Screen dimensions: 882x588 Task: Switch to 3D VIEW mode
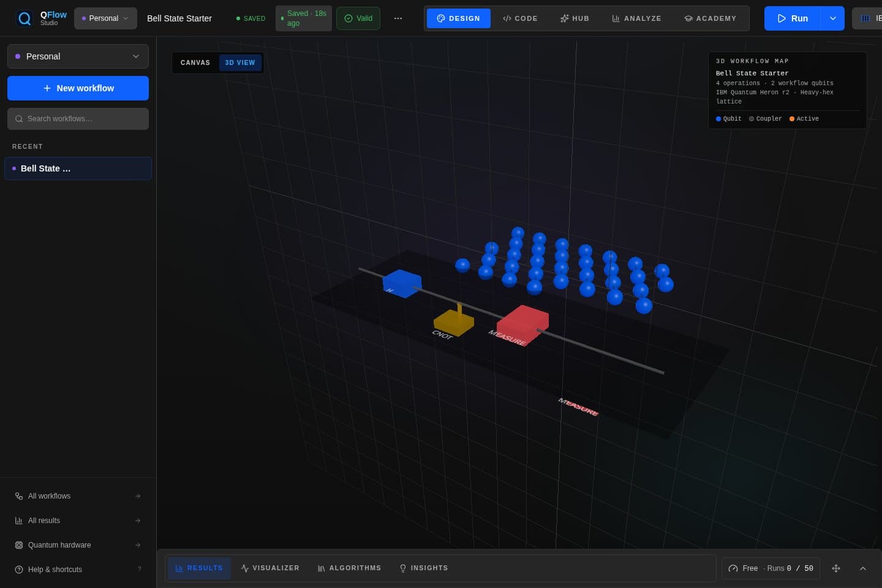point(240,62)
